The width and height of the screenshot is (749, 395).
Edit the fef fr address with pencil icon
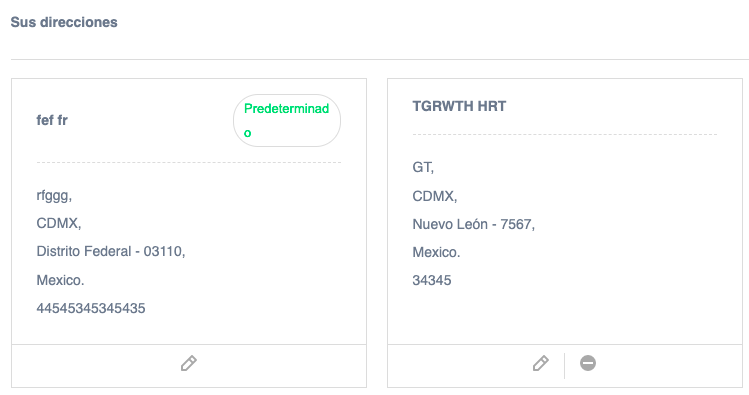tap(189, 363)
